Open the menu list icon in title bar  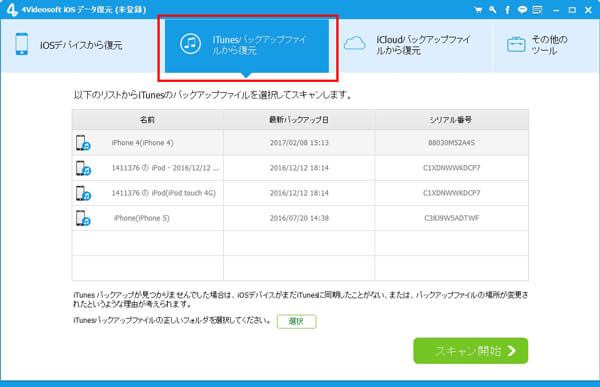537,10
